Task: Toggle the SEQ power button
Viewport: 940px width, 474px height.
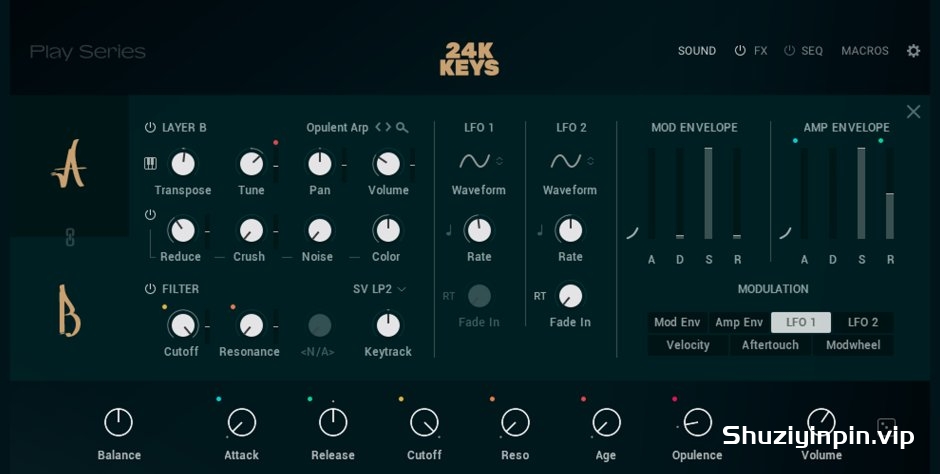Action: (790, 51)
